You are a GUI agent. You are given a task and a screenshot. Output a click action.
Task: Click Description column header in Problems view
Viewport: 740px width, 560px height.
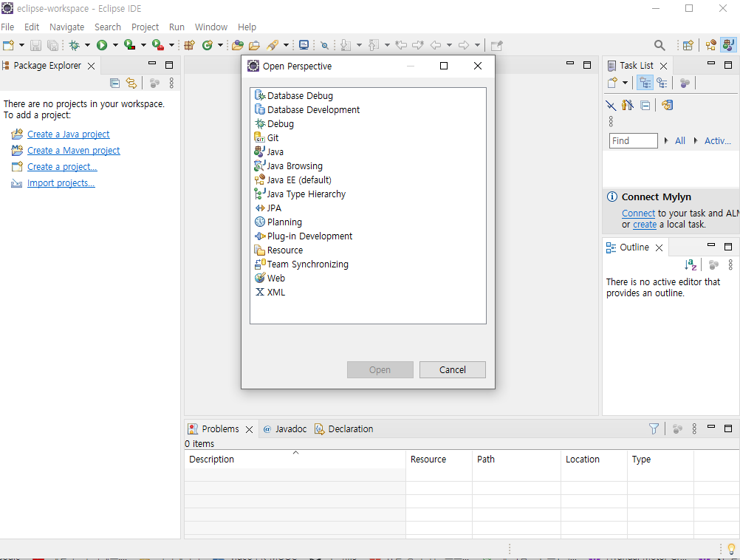coord(295,459)
